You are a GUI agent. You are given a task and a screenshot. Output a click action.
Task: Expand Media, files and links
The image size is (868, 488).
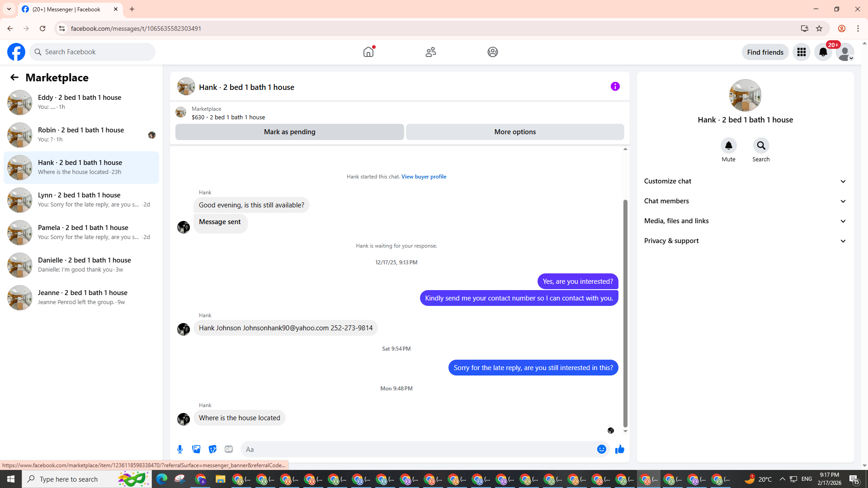click(745, 221)
